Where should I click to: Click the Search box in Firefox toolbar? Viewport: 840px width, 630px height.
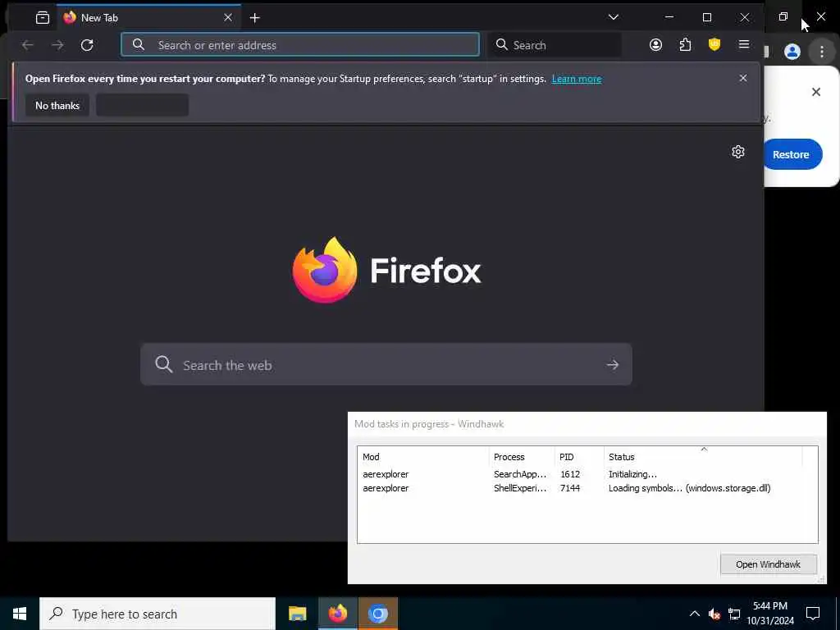[x=554, y=45]
